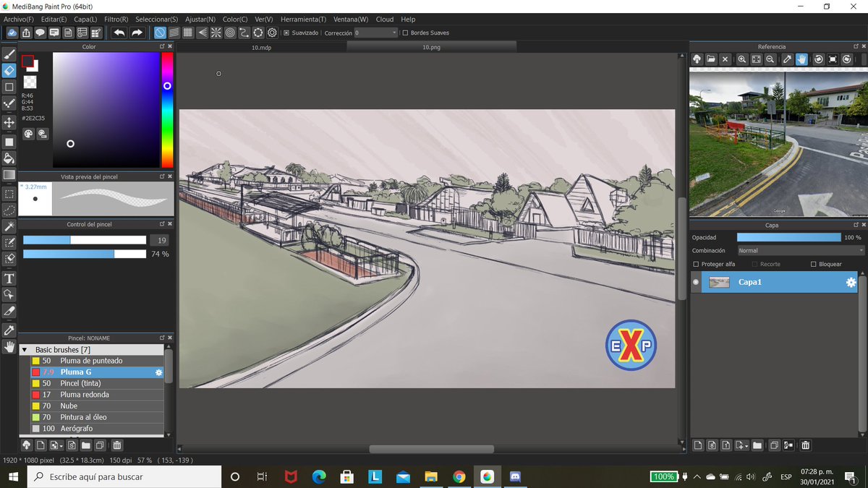Enable circle snap
868x488 pixels.
coord(230,33)
